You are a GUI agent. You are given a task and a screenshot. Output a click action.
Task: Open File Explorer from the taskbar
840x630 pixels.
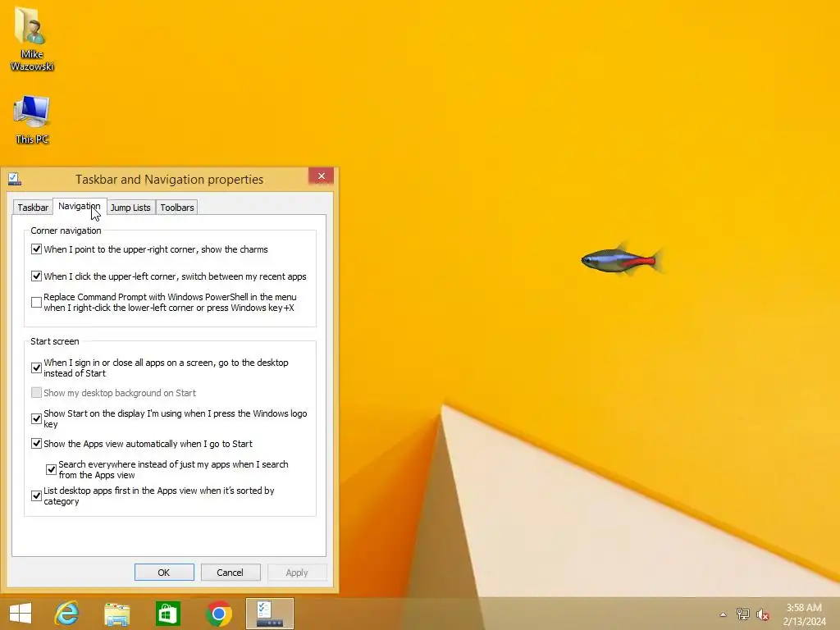pyautogui.click(x=116, y=614)
